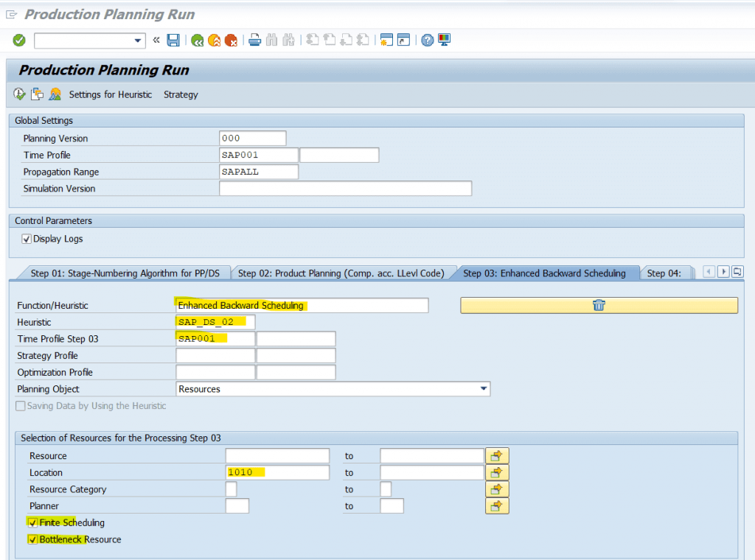This screenshot has height=560, width=755.
Task: Select Step 03 Enhanced Backward Scheduling tab
Action: coord(544,273)
